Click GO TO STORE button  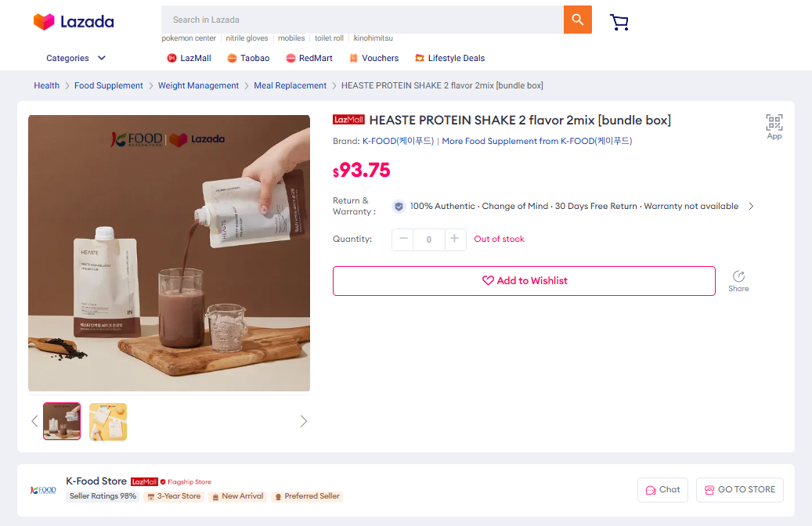740,490
